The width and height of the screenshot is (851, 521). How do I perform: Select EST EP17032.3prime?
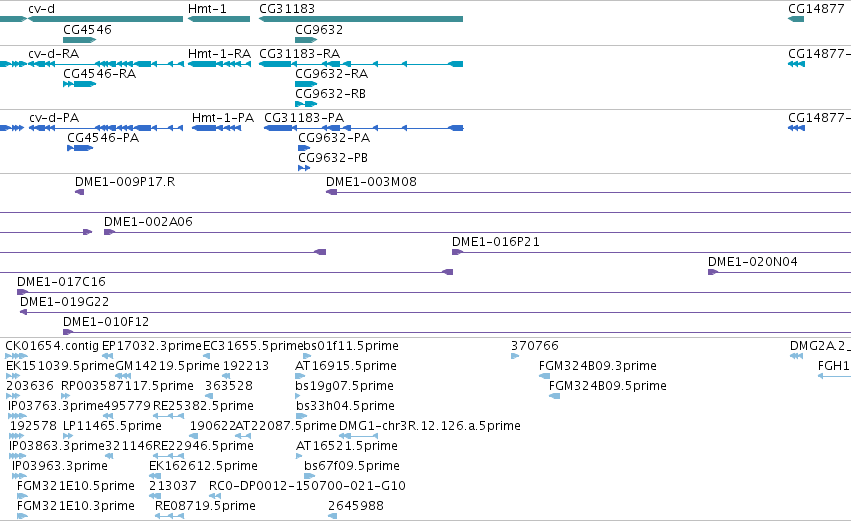[107, 357]
